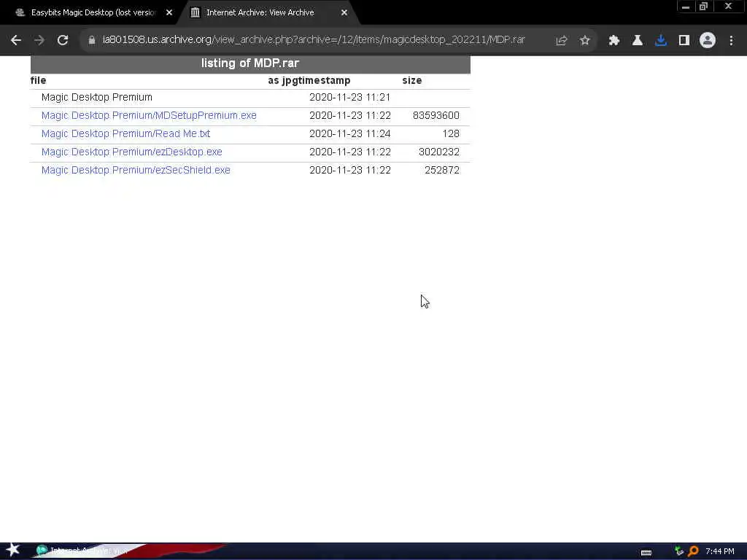Click the Magic Desktop Premium folder row

(x=250, y=98)
